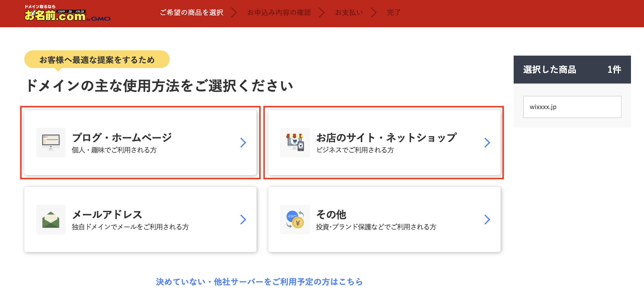Viewport: 644px width, 300px height.
Task: Select the メールアドレス option title
Action: [x=107, y=214]
